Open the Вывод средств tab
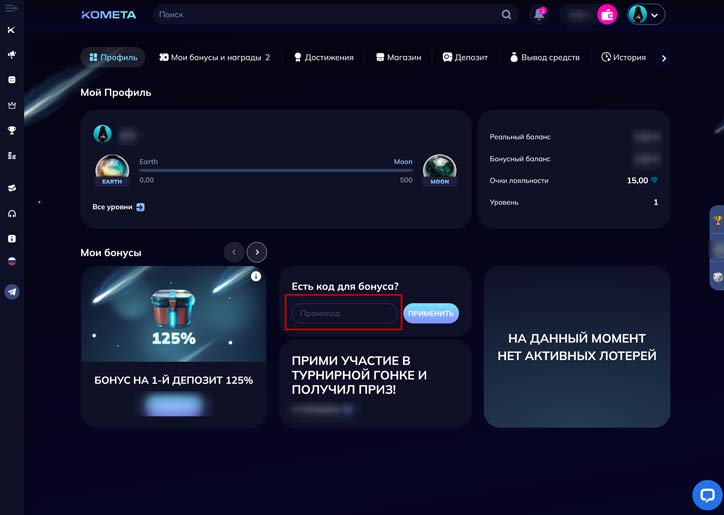This screenshot has width=724, height=515. (x=545, y=57)
